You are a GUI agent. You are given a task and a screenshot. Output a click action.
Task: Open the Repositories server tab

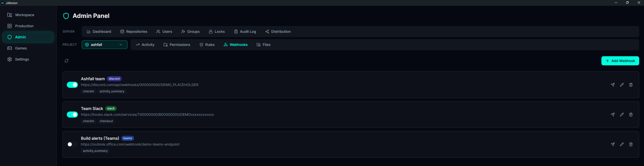134,32
